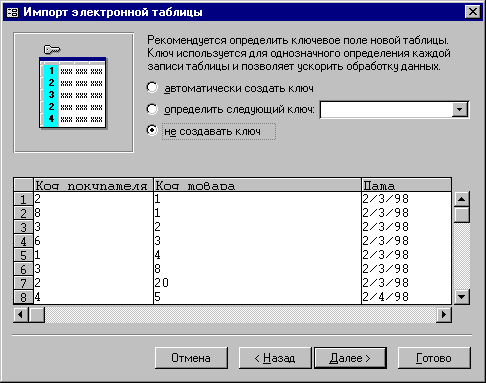Click 'Код товара' cell 5 in row 8

pos(257,297)
